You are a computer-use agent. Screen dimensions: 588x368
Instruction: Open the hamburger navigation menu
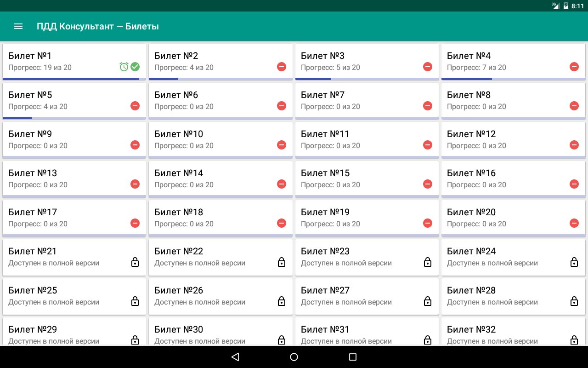click(x=18, y=26)
